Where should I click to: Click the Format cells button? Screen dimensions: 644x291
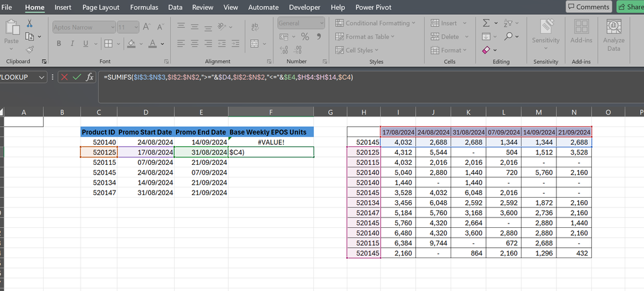click(x=449, y=50)
